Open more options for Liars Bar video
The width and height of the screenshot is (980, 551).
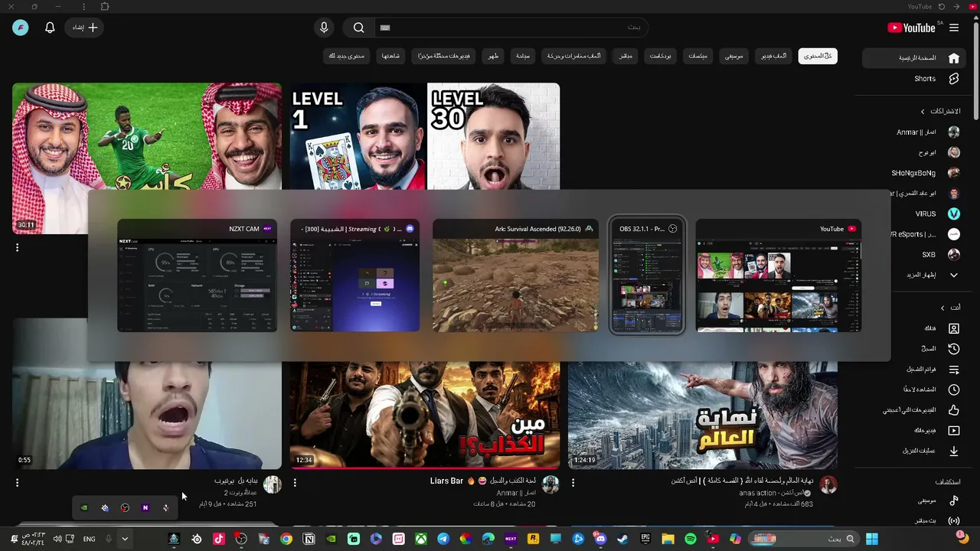(295, 483)
